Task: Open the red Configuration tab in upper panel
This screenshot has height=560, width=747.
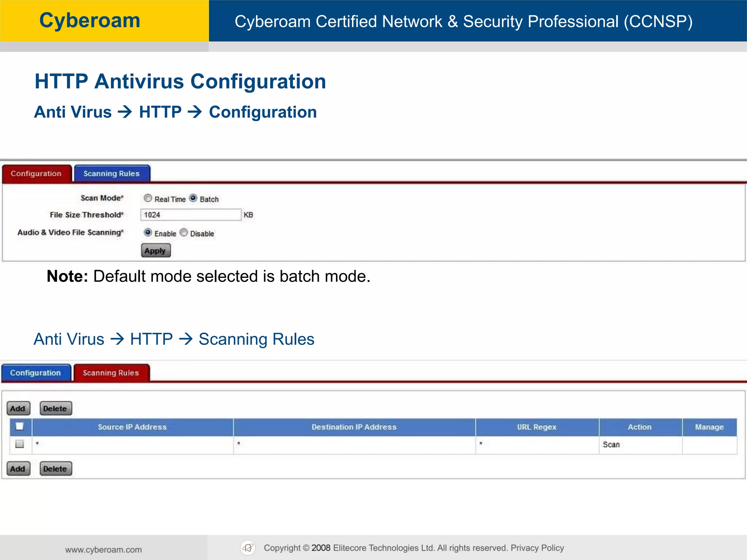Action: [x=36, y=174]
